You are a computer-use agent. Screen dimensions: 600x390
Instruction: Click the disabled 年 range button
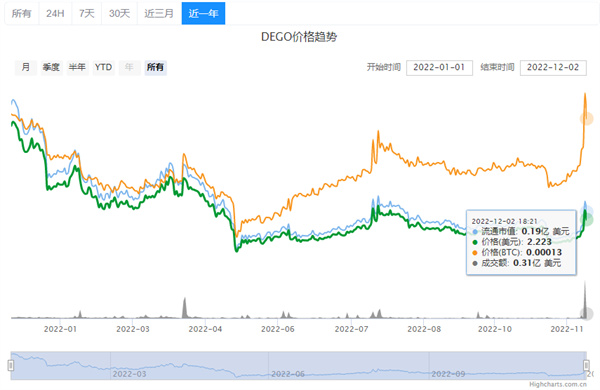tap(129, 67)
